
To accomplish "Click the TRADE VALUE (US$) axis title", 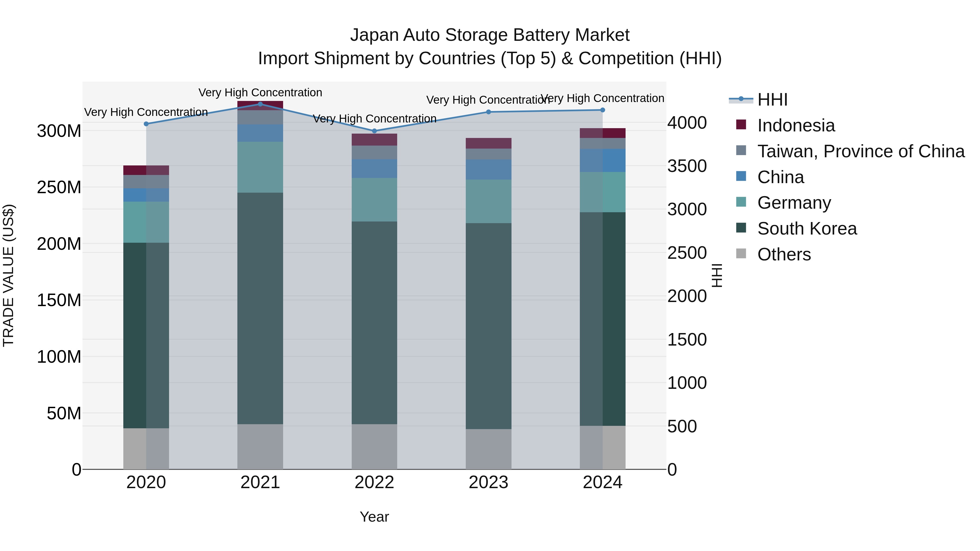I will 8,275.
